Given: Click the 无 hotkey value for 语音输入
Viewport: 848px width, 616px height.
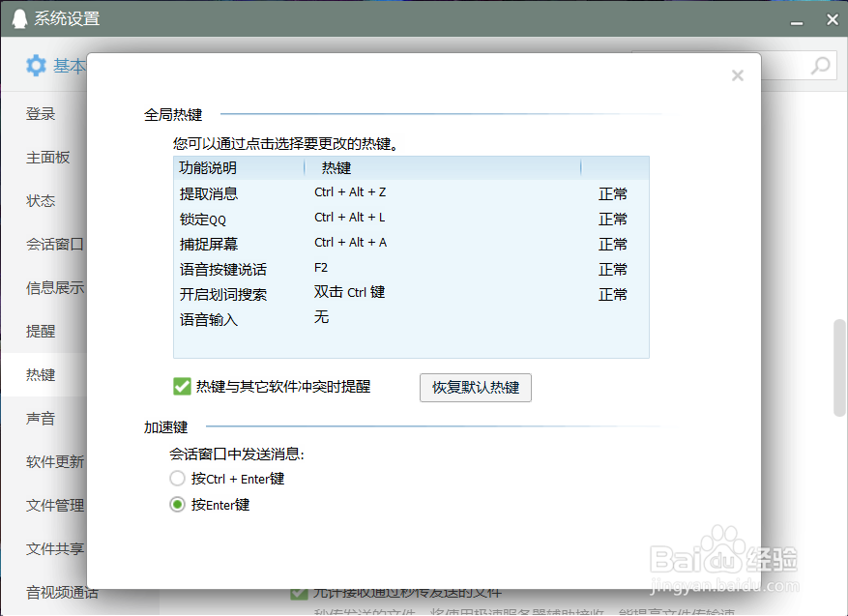Looking at the screenshot, I should coord(321,317).
